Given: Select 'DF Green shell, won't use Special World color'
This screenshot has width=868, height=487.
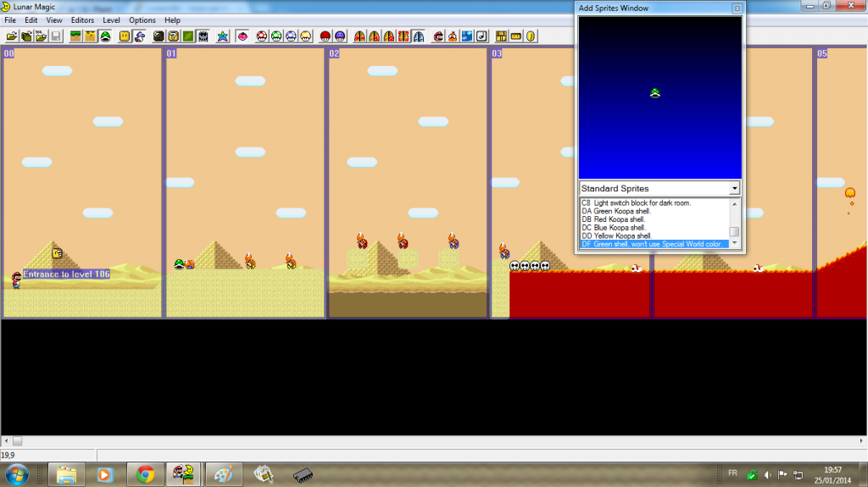Looking at the screenshot, I should (x=654, y=244).
